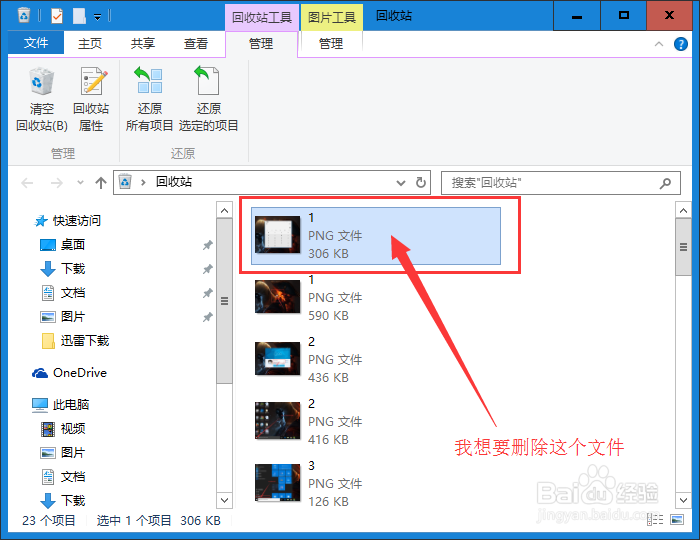Click the navigation pane scrollbar thumb
The height and width of the screenshot is (540, 700).
[225, 301]
